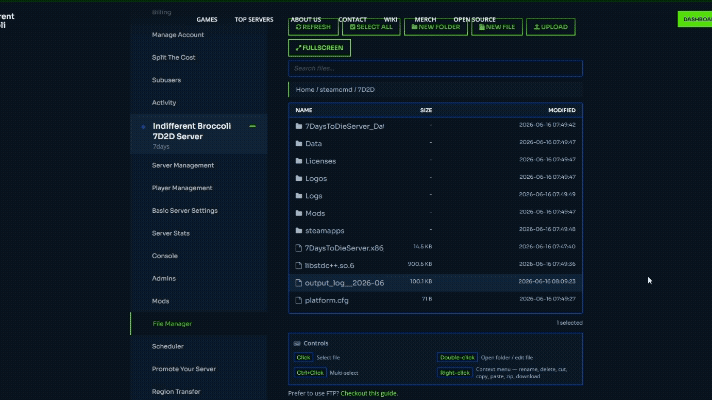Click the Logs folder icon
The height and width of the screenshot is (400, 712).
pyautogui.click(x=299, y=196)
